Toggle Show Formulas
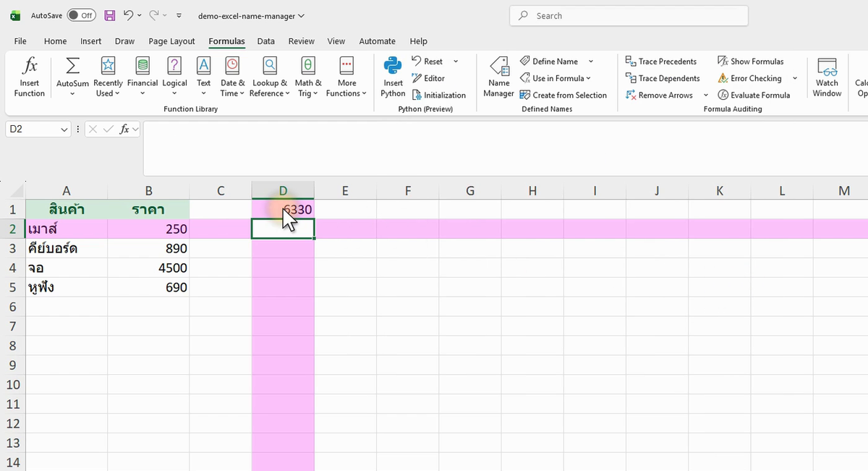The image size is (868, 471). coord(751,61)
